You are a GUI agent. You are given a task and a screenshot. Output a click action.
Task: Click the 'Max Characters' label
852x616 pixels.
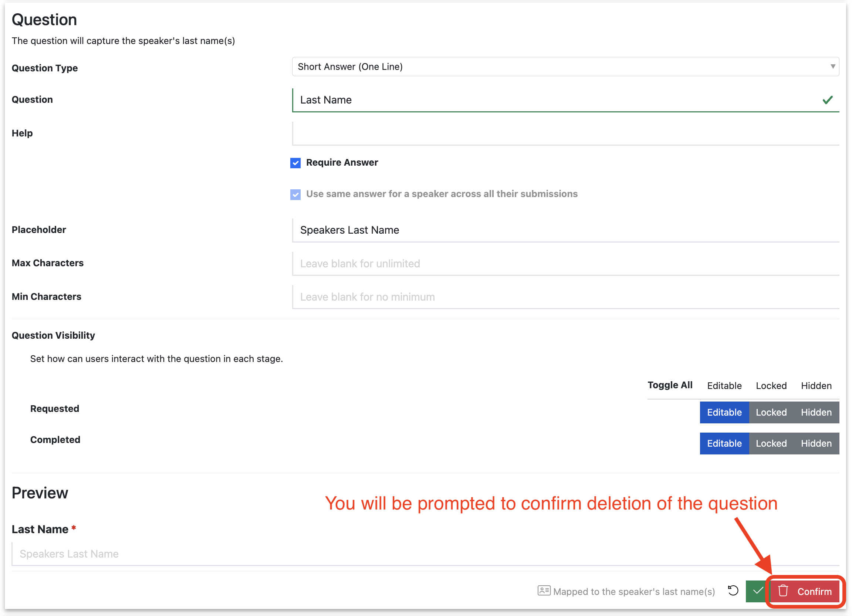(x=48, y=263)
